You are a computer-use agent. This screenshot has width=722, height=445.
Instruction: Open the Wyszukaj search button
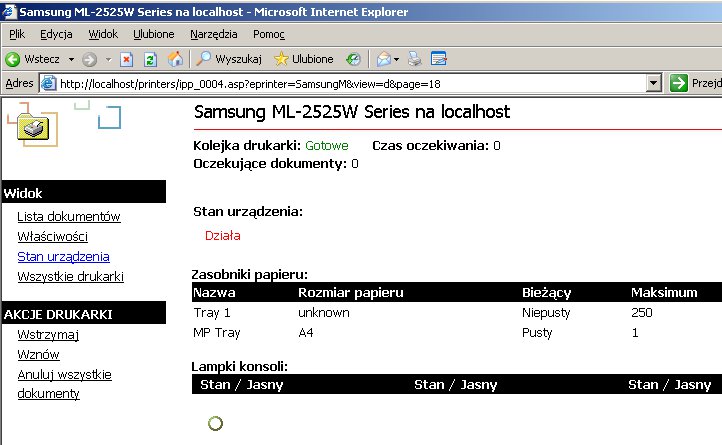click(229, 59)
